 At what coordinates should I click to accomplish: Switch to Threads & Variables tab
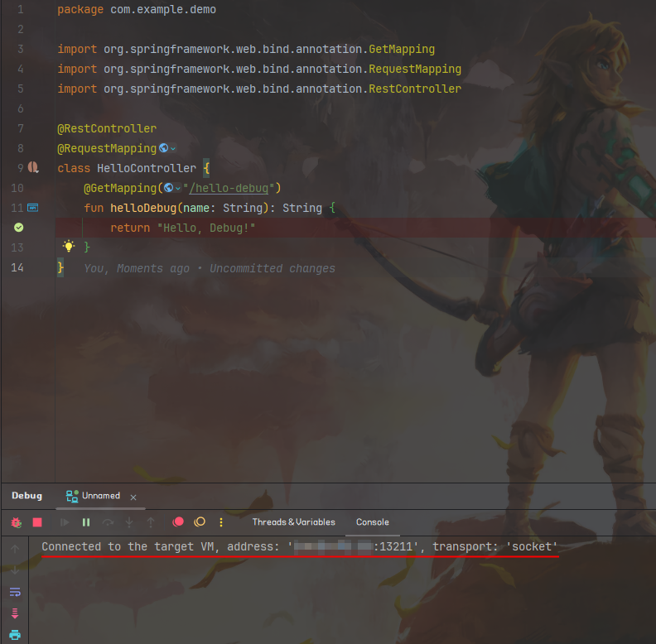(294, 522)
